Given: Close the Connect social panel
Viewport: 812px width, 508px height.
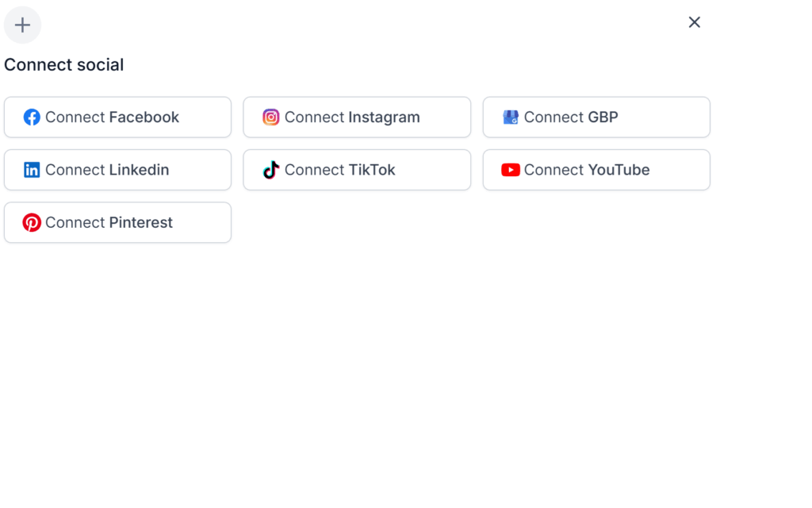Looking at the screenshot, I should coord(695,22).
